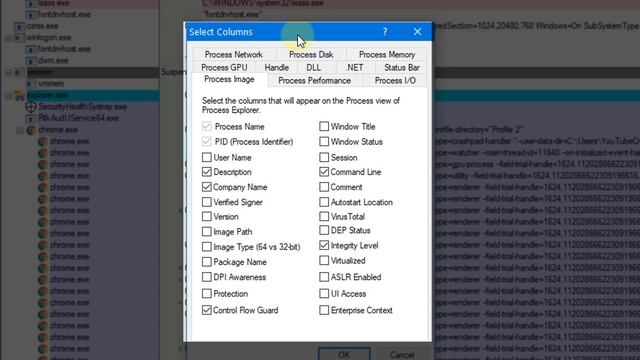Switch to the Process Disk tab
The image size is (640, 360).
311,54
